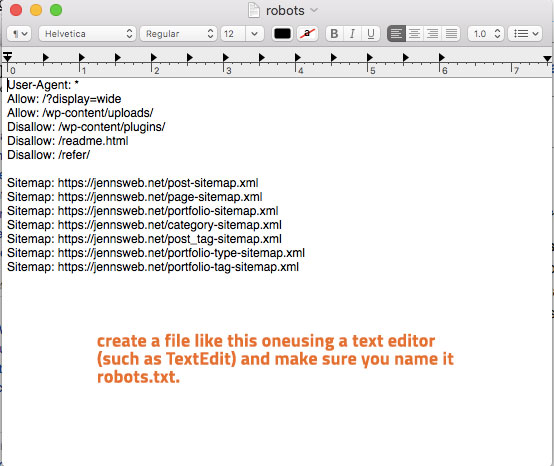This screenshot has width=554, height=466.
Task: Open text background color strikethrough icon
Action: click(308, 34)
